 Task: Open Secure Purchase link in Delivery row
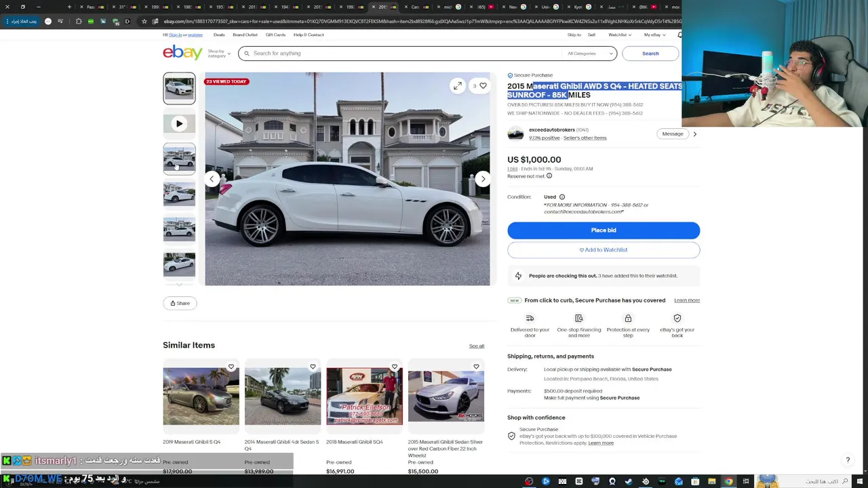(x=652, y=369)
